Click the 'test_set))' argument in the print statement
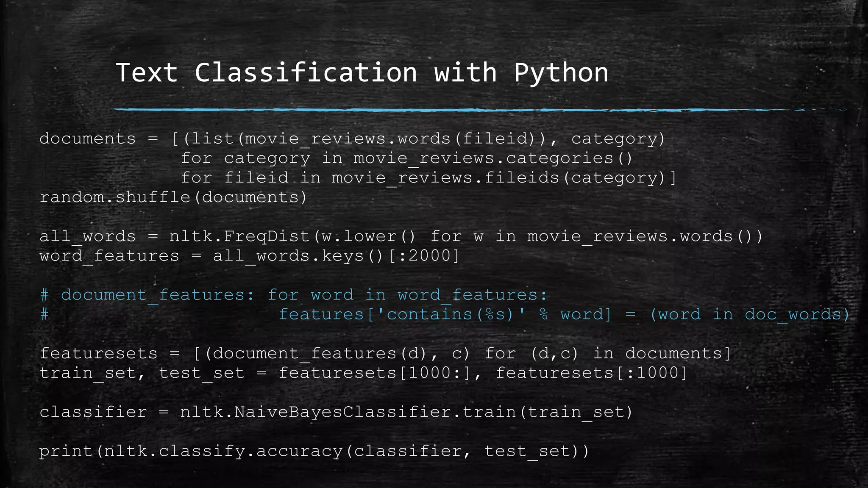 pyautogui.click(x=536, y=451)
